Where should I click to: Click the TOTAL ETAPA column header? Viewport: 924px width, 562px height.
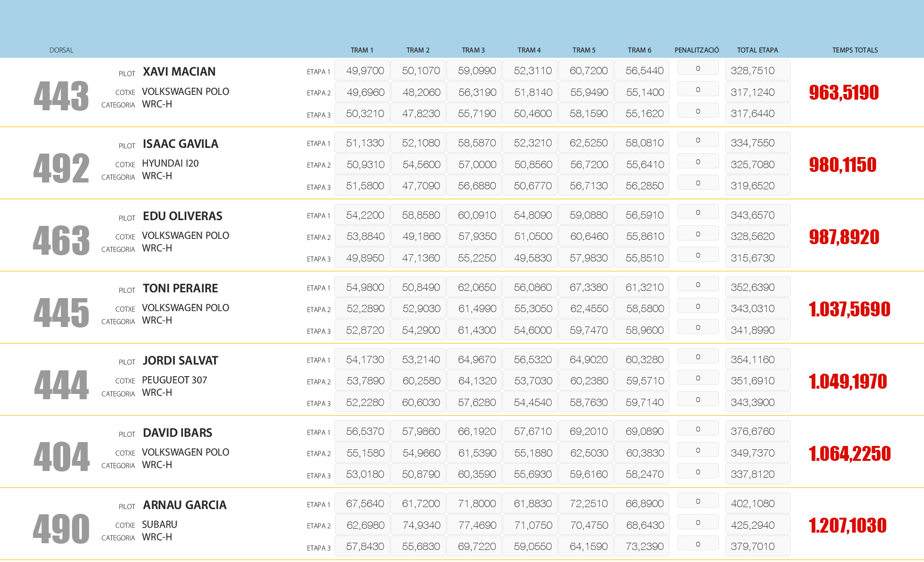pyautogui.click(x=757, y=50)
